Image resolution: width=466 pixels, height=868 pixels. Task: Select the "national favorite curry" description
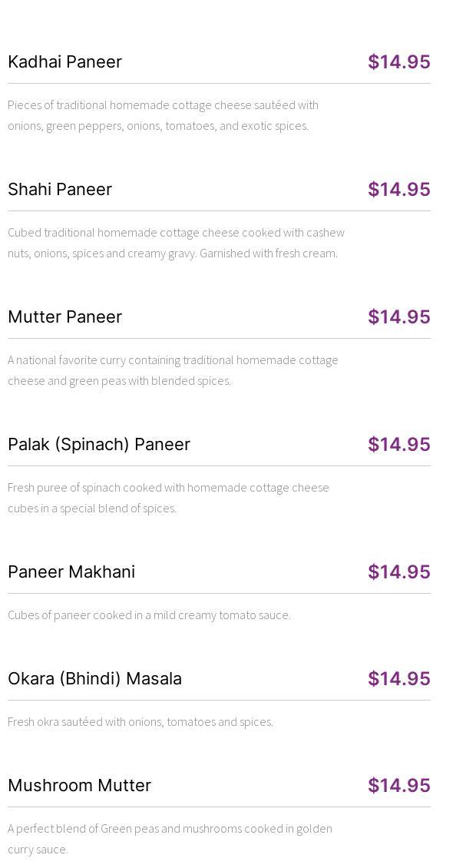point(173,370)
